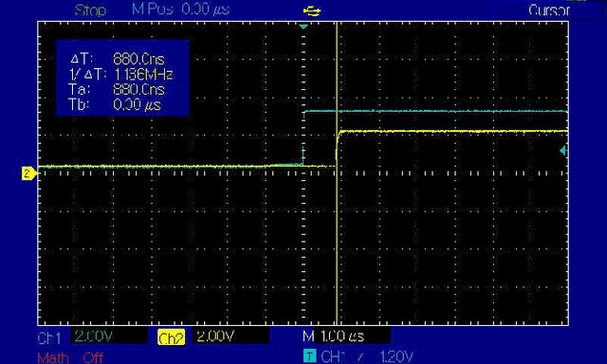This screenshot has height=364, width=607.
Task: Click the Math Off status
Action: (70, 357)
